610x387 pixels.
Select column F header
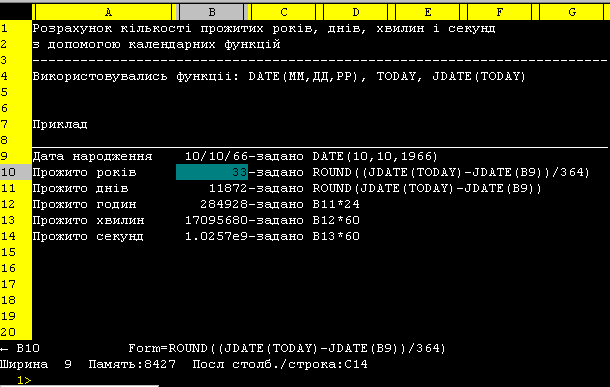click(500, 12)
